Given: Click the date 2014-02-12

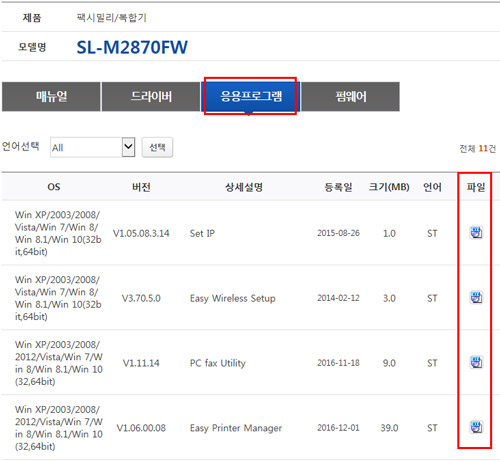Looking at the screenshot, I should pos(338,298).
